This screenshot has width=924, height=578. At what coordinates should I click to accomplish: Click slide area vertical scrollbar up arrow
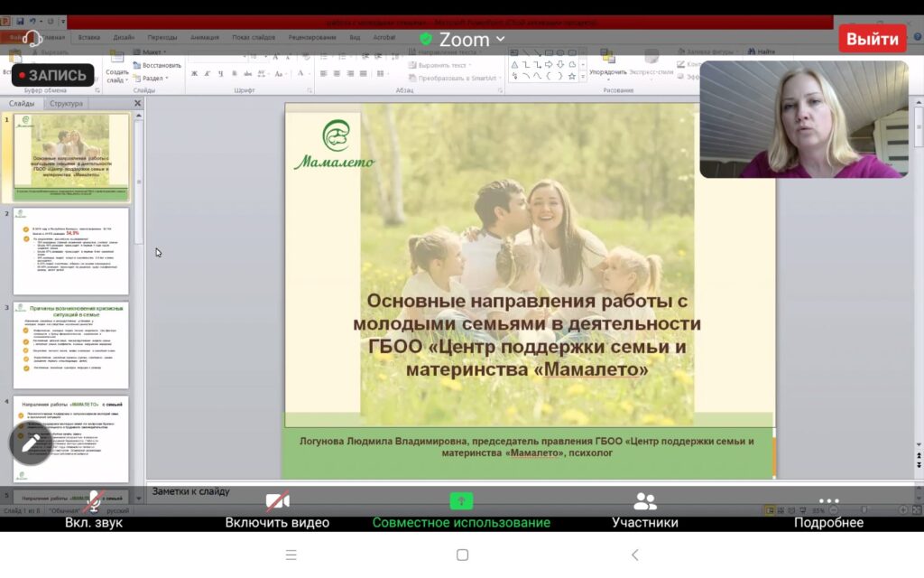coord(918,103)
